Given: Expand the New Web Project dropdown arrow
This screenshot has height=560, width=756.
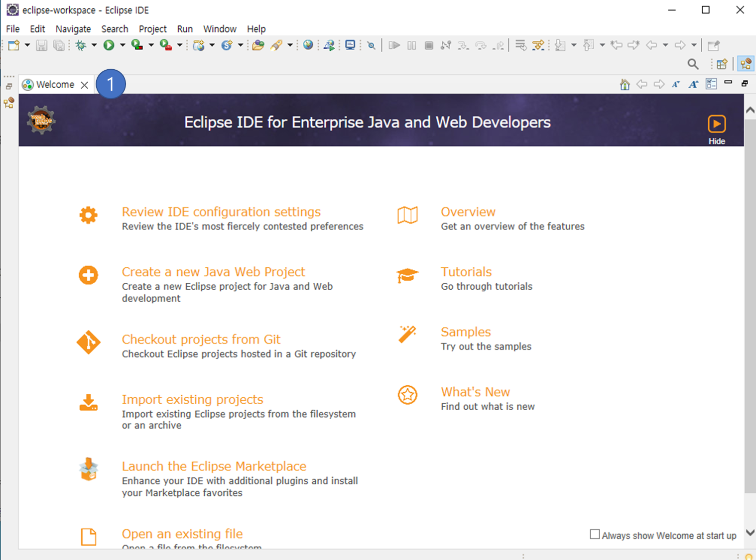Looking at the screenshot, I should pyautogui.click(x=212, y=45).
